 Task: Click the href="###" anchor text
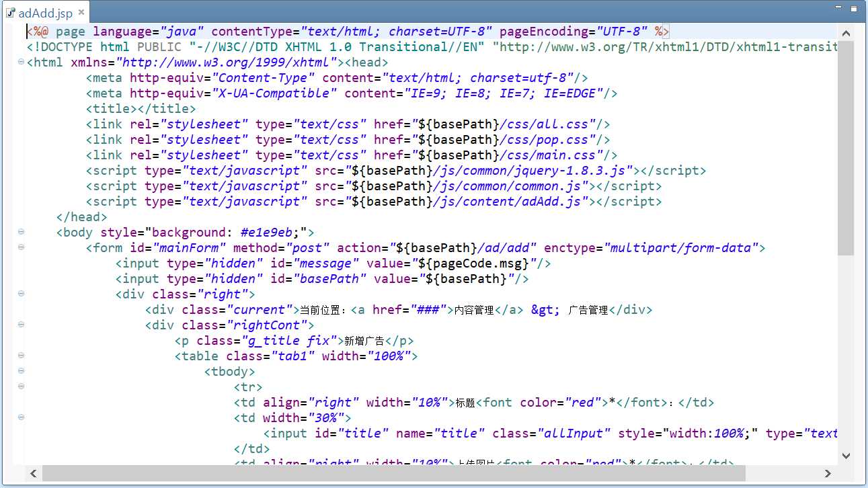click(x=410, y=310)
